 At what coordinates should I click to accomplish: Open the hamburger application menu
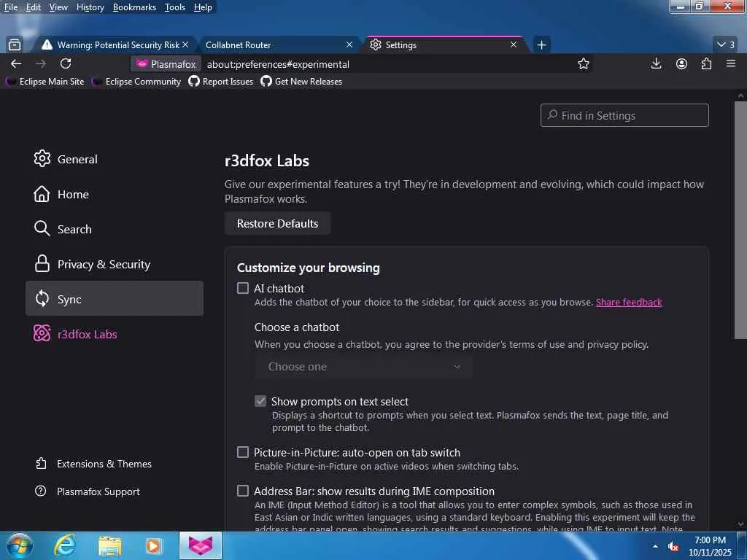(x=731, y=63)
